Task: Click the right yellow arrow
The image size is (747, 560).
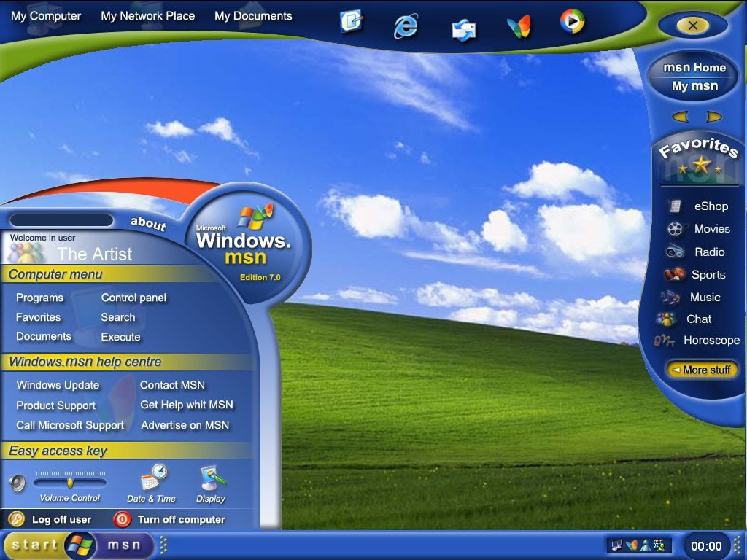Action: (x=713, y=117)
